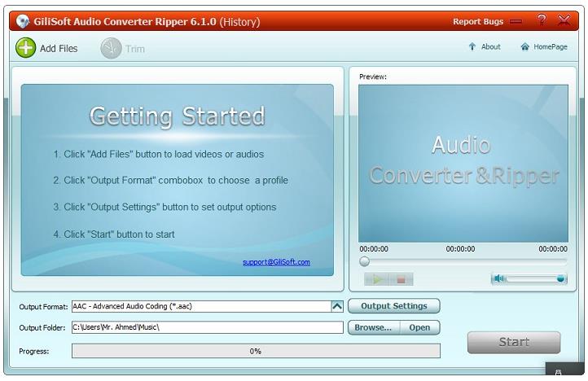Click the green Add Files plus icon
Viewport: 588px width, 381px height.
pos(26,48)
